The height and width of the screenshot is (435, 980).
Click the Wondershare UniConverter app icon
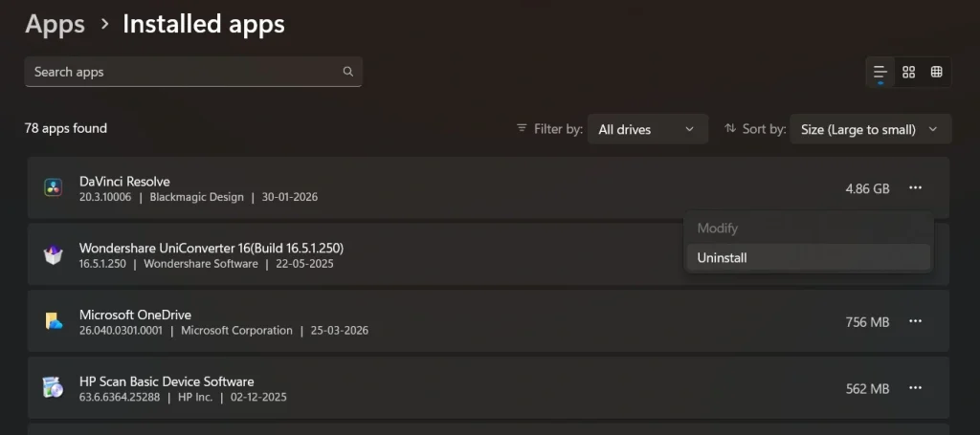(54, 254)
